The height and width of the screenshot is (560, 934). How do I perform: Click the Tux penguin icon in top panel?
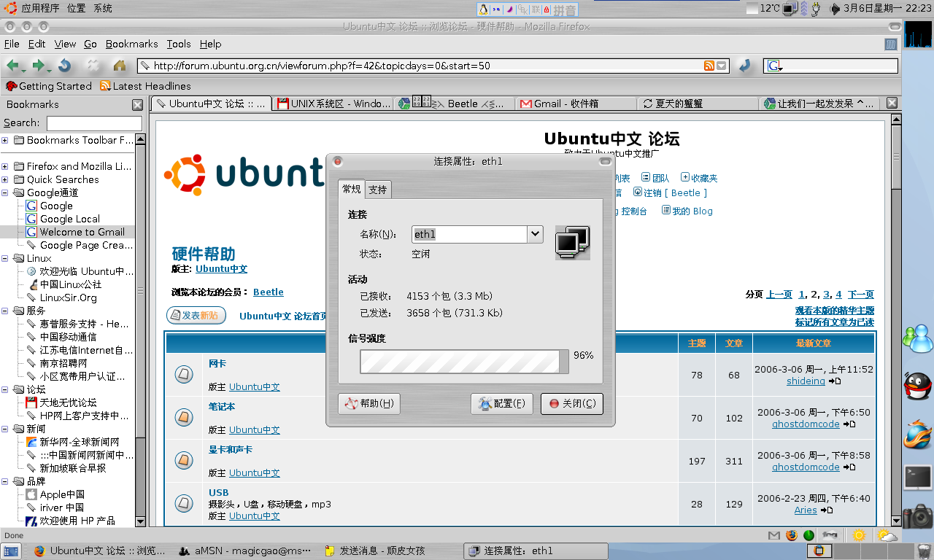tap(483, 9)
